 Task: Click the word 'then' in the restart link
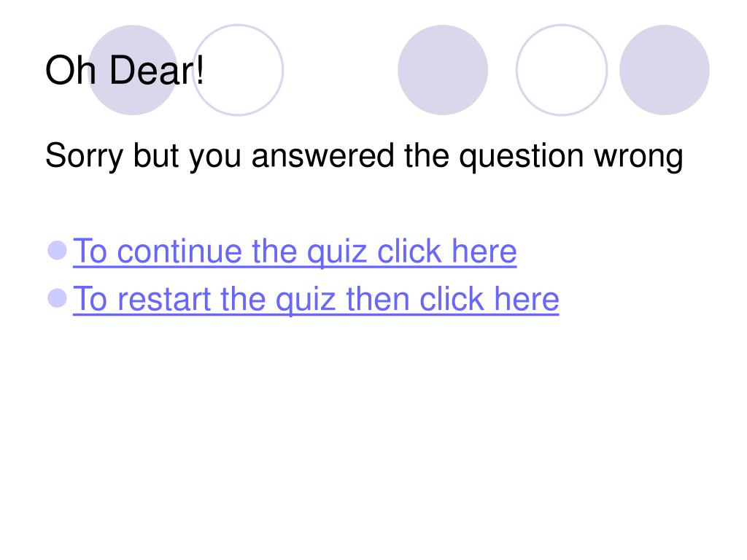click(x=377, y=299)
